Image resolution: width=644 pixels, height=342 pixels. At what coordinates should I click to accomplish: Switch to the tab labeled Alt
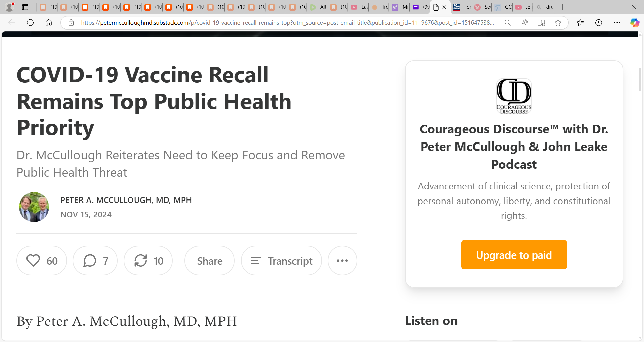[318, 7]
